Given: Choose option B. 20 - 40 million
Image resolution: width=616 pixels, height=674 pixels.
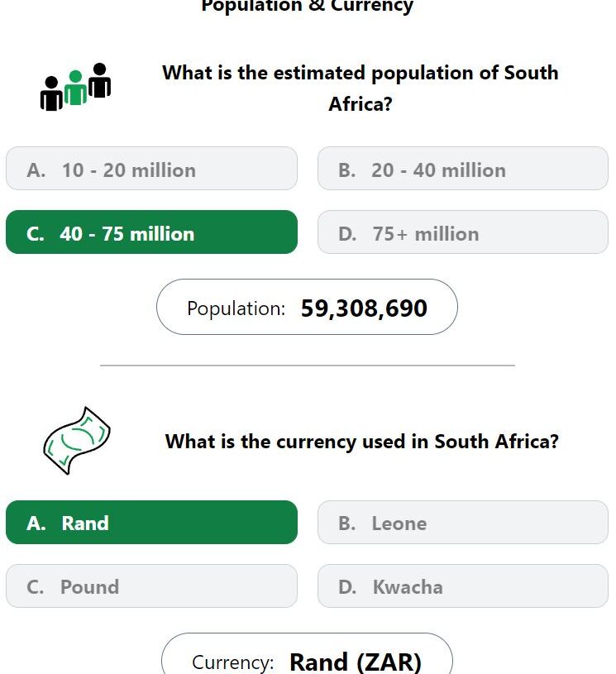Looking at the screenshot, I should pyautogui.click(x=463, y=169).
